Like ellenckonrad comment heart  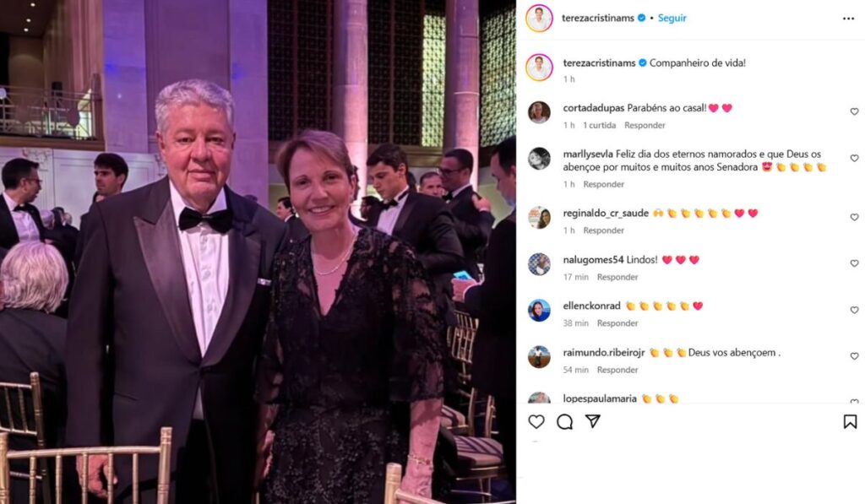pyautogui.click(x=855, y=310)
